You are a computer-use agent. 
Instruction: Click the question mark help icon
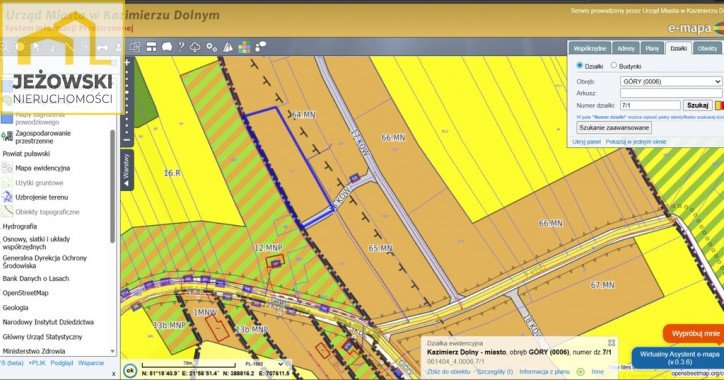(x=181, y=46)
